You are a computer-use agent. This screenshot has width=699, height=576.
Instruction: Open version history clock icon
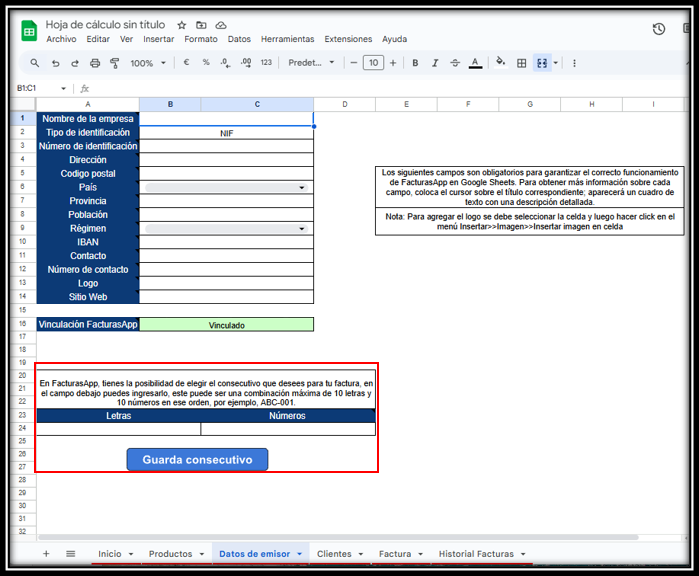coord(659,30)
